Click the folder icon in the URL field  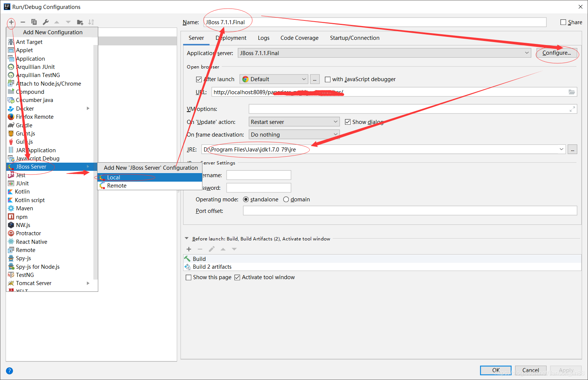point(572,92)
